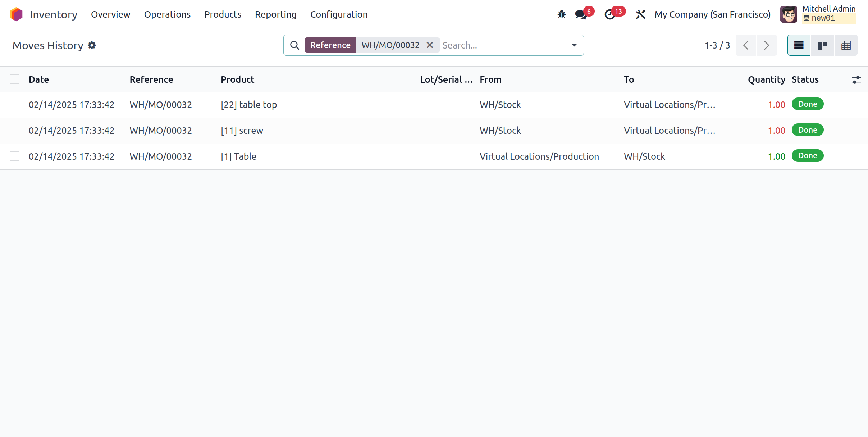This screenshot has height=437, width=868.
Task: Switch to kanban view
Action: coord(822,45)
